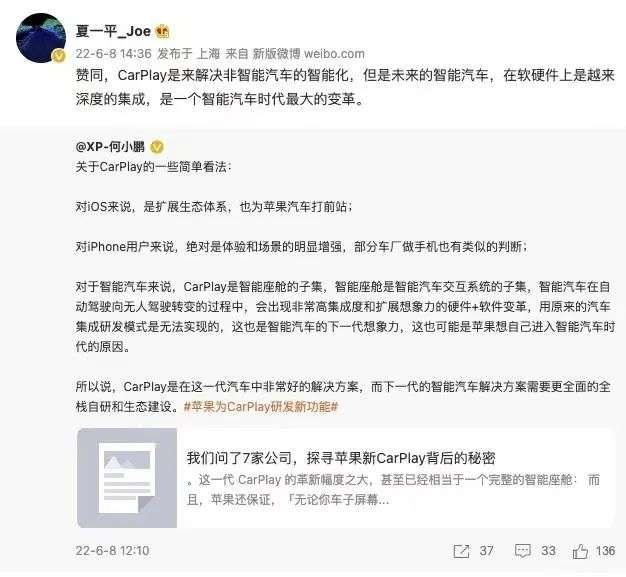626x577 pixels.
Task: Click the repost share icon
Action: click(x=462, y=551)
